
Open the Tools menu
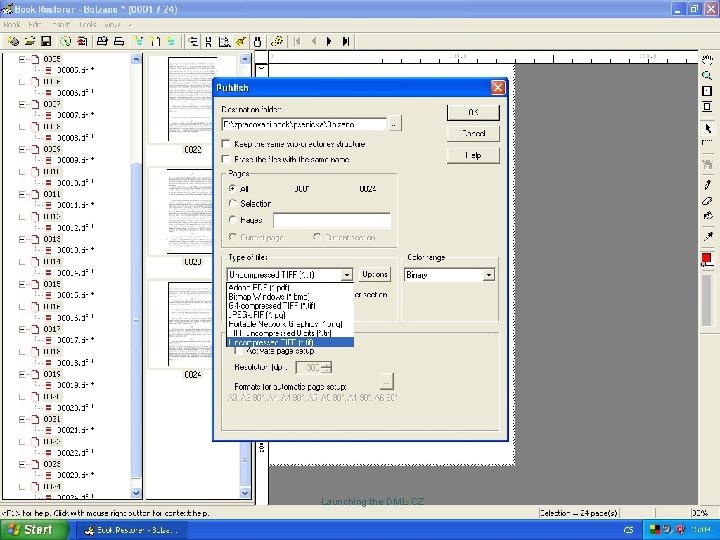[x=87, y=24]
